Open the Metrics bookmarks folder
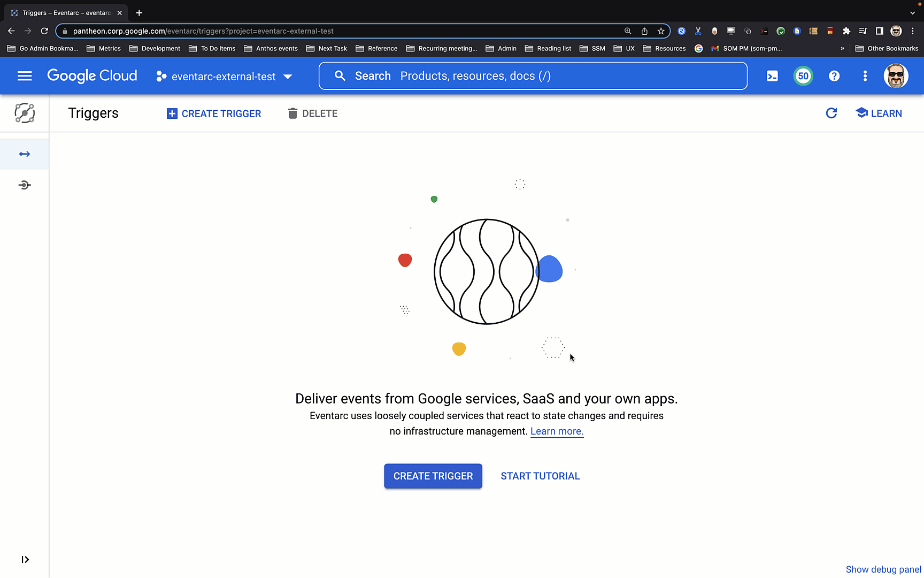The image size is (924, 578). point(104,48)
